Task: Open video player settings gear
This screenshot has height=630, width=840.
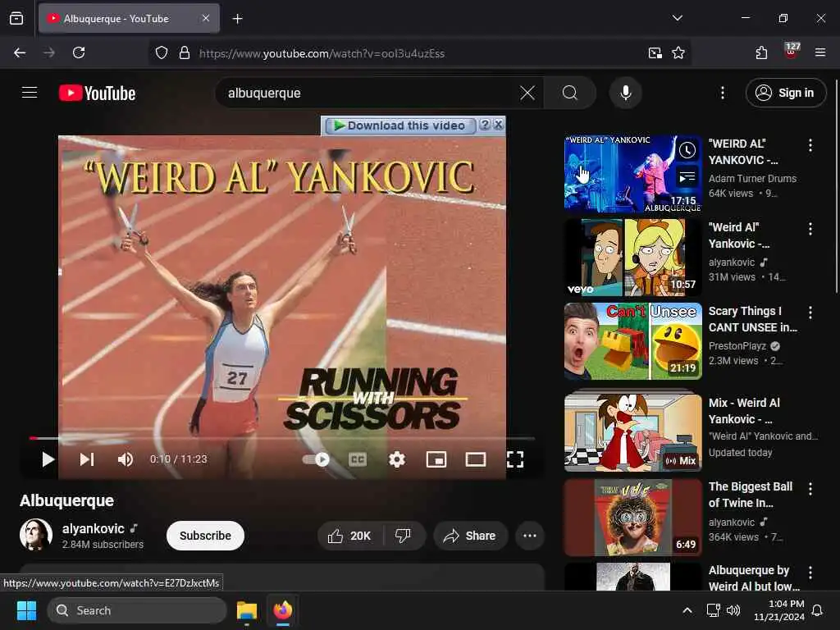Action: pos(396,459)
